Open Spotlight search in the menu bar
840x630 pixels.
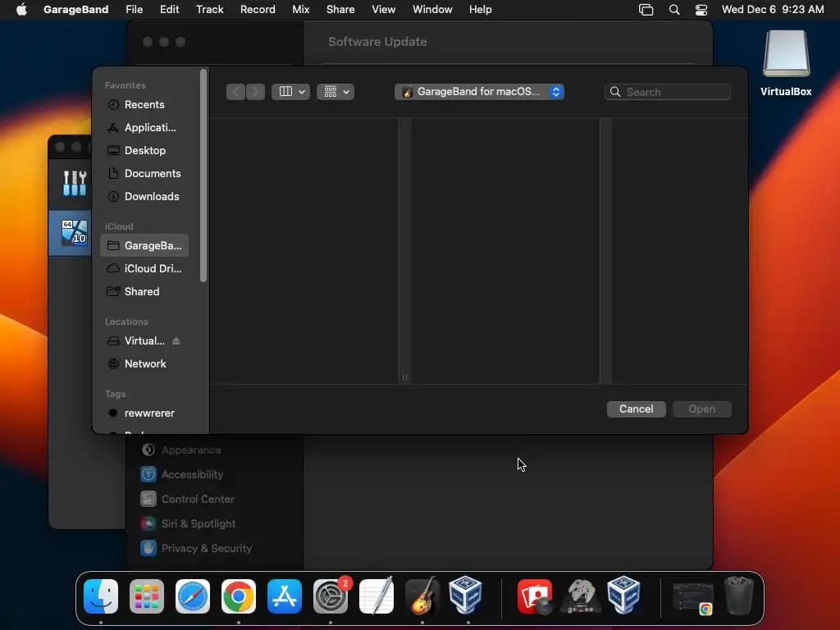click(x=674, y=10)
